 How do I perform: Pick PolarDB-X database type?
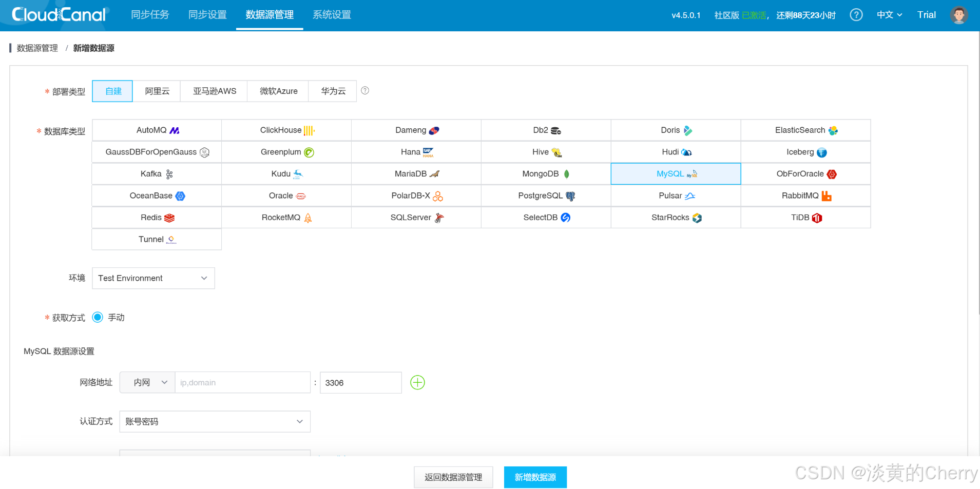(x=416, y=196)
